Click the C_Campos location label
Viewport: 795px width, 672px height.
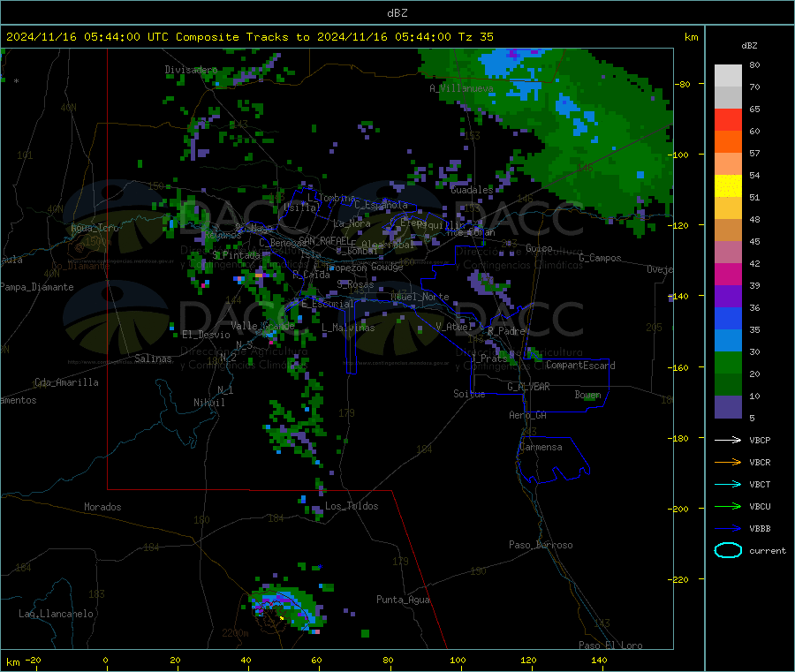point(600,258)
